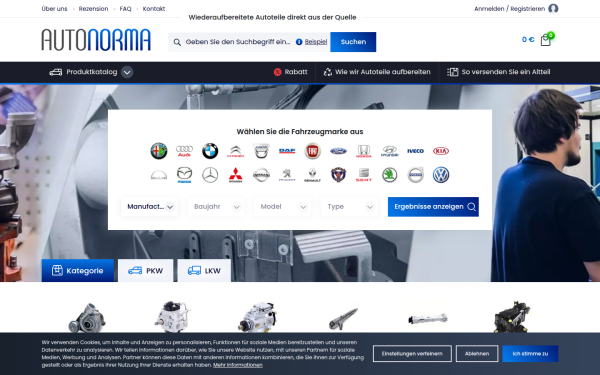Choose the Mitsubishi brand logo
The image size is (600, 375).
click(236, 175)
